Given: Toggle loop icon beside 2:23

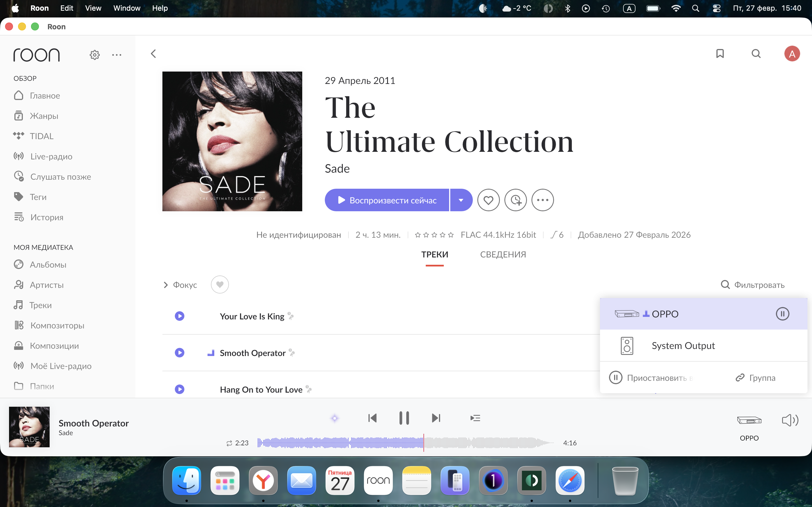Looking at the screenshot, I should (x=229, y=443).
